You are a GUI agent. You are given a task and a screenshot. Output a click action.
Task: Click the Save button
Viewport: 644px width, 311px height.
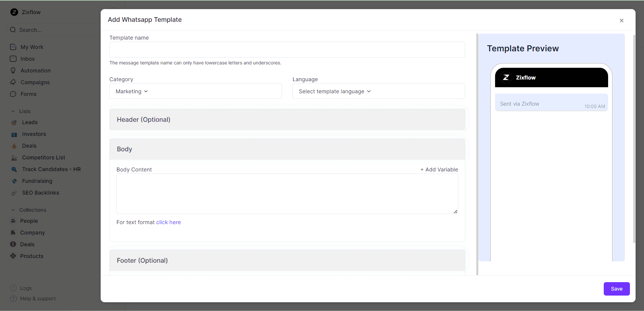616,289
